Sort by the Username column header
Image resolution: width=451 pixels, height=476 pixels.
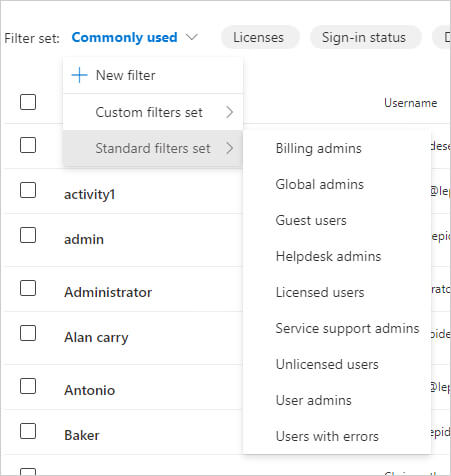(x=410, y=103)
